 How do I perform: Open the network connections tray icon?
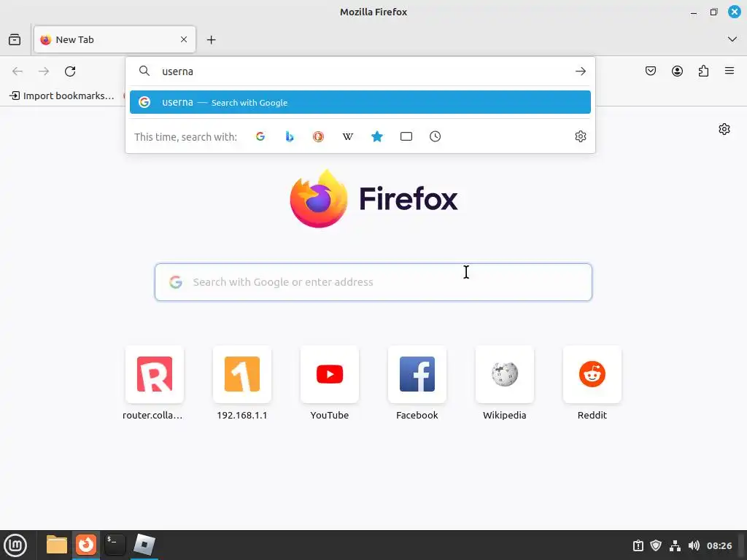(675, 545)
